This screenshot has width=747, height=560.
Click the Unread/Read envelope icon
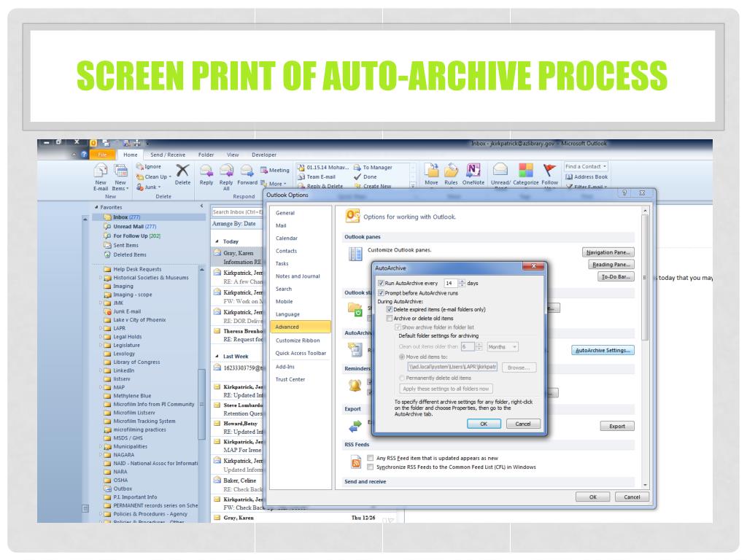[500, 170]
